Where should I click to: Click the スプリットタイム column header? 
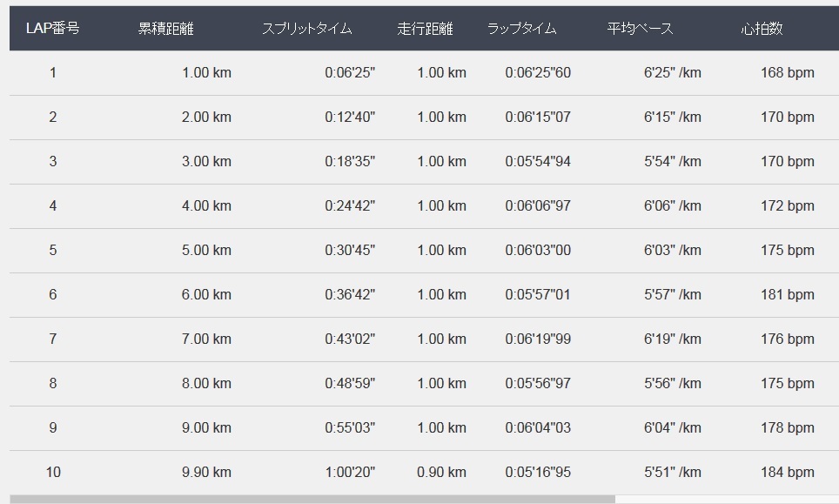306,28
